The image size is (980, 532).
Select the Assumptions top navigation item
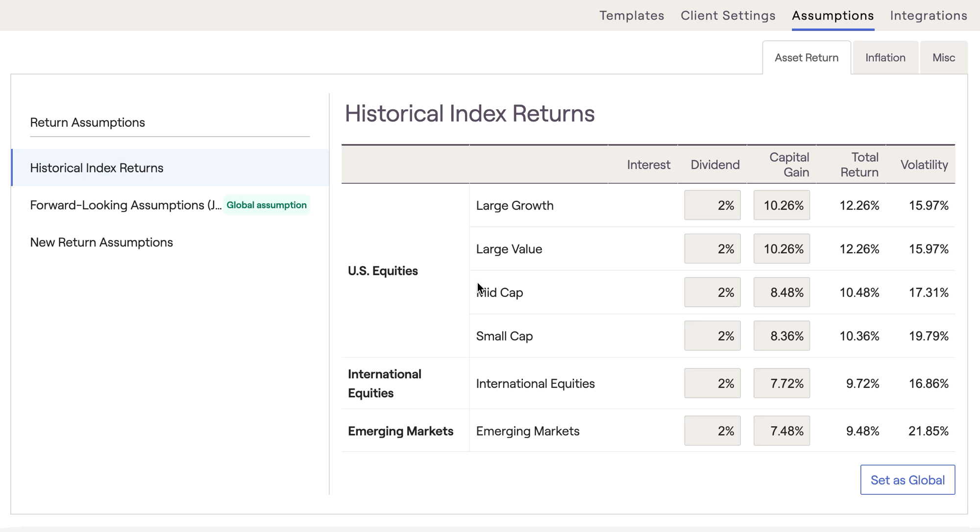point(833,15)
